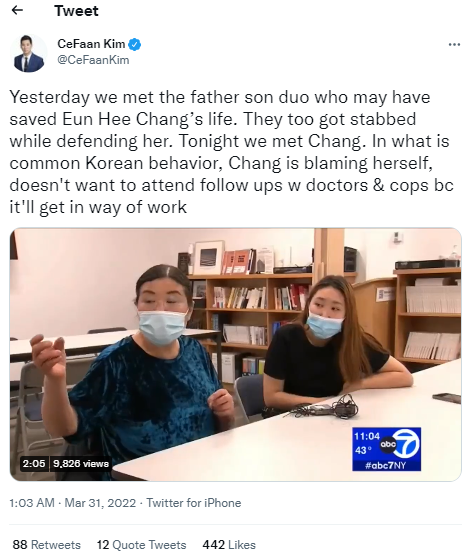Open the 1:03 AM timestamp link

coord(32,503)
